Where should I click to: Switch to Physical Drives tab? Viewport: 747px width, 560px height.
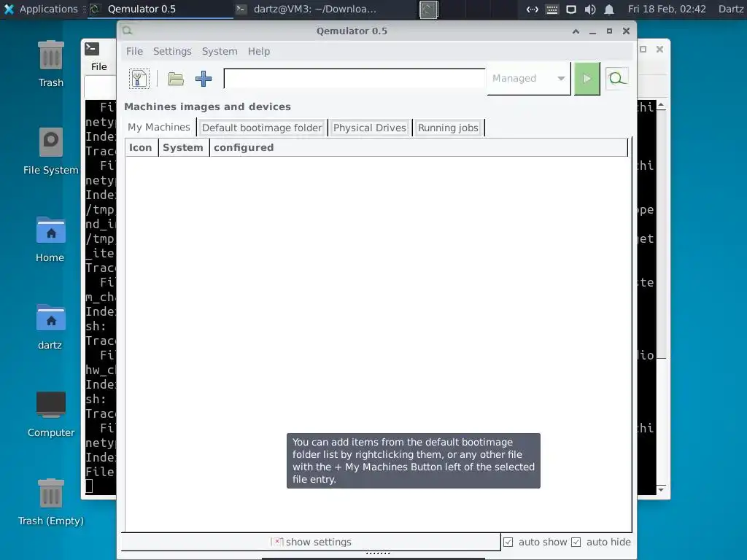point(370,128)
